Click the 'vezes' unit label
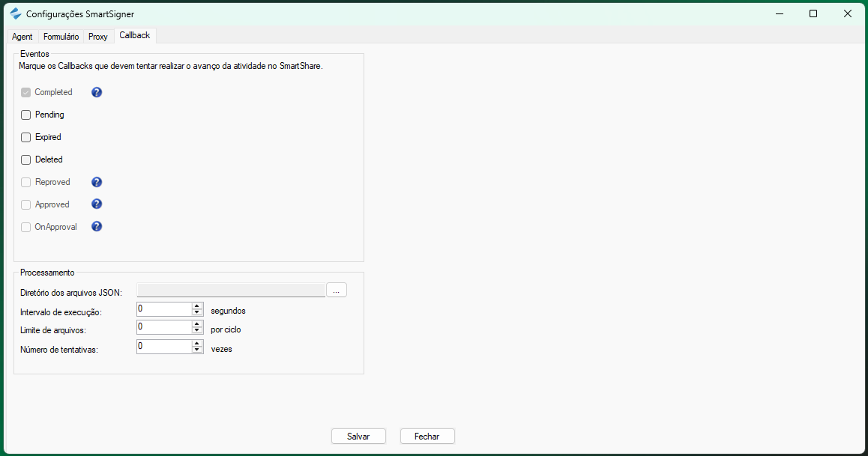Viewport: 868px width, 456px height. 221,350
